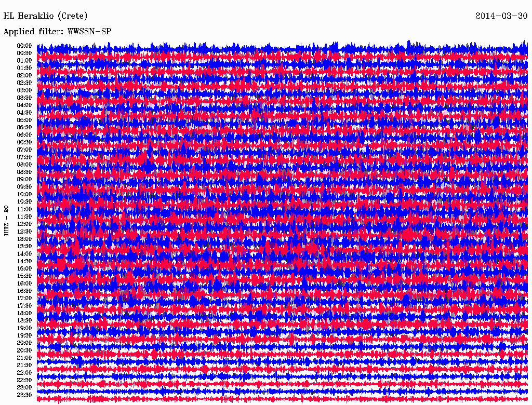Click the '20:30' time label
This screenshot has width=532, height=405.
[24, 350]
